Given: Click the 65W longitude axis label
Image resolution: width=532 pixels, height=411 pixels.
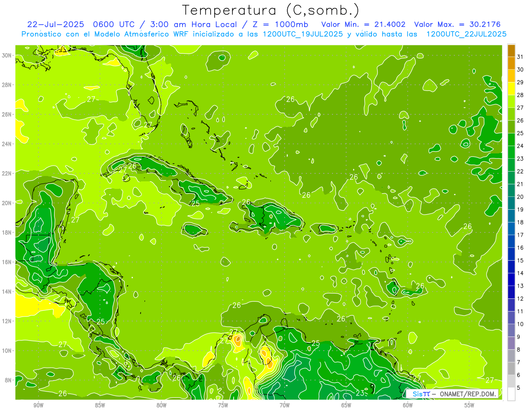Looking at the screenshot, I should point(346,405).
